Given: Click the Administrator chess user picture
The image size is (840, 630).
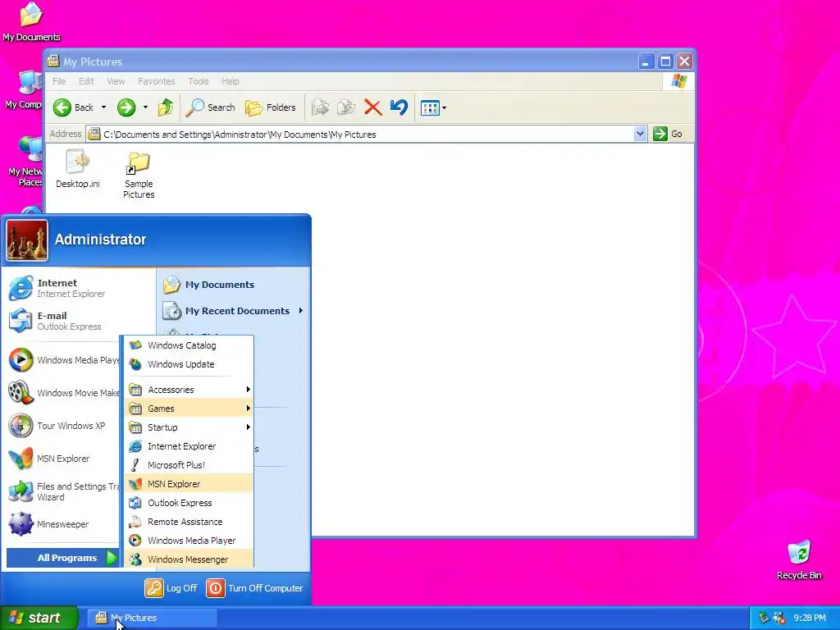Looking at the screenshot, I should tap(27, 240).
